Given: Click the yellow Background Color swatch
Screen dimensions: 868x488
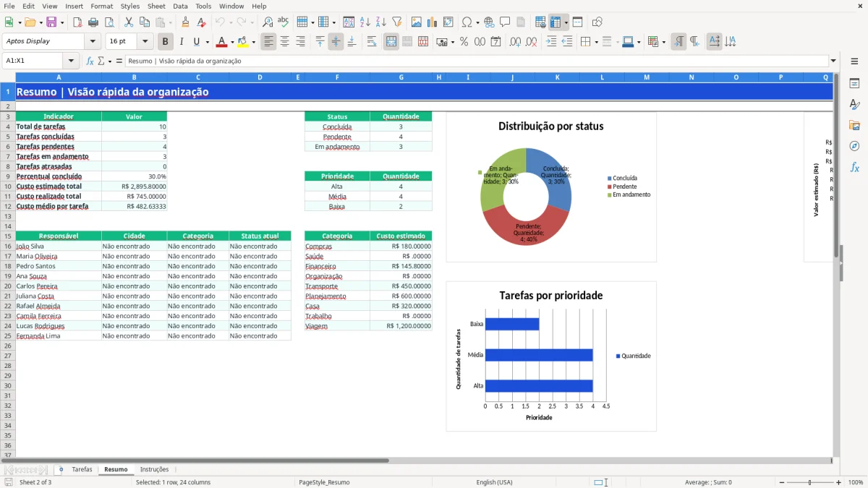Looking at the screenshot, I should 243,42.
